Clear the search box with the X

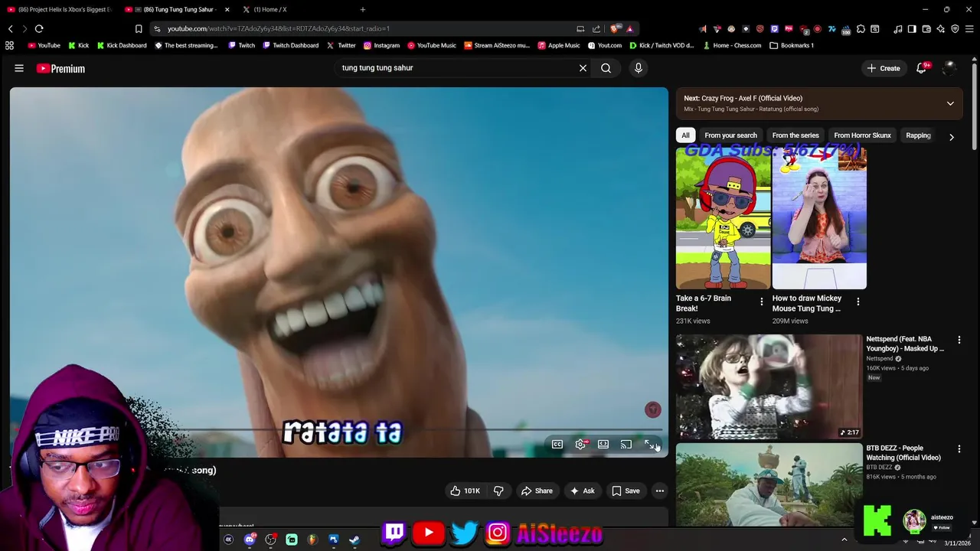(583, 68)
